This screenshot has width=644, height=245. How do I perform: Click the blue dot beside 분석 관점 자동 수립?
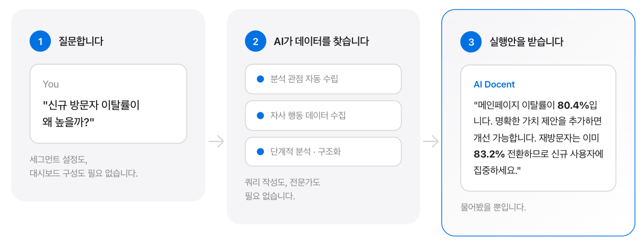click(260, 79)
